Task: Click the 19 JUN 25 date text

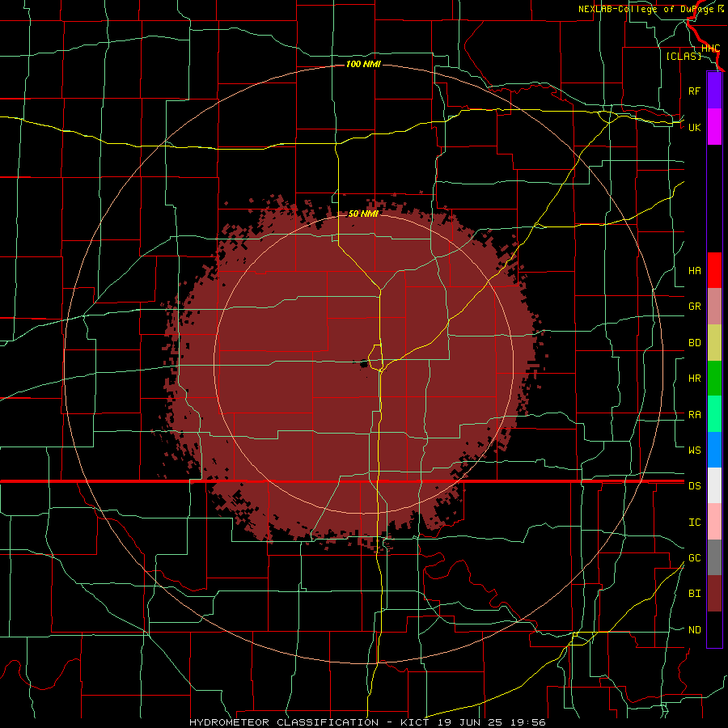Action: (469, 722)
